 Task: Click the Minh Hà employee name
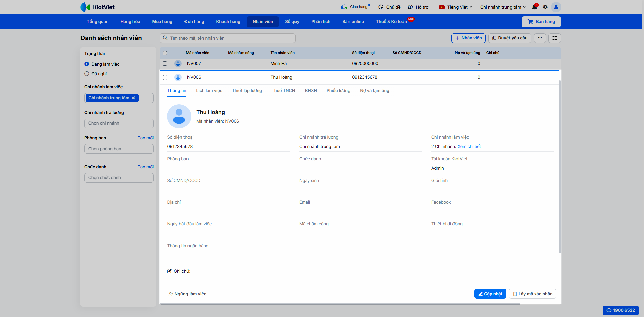pos(279,64)
